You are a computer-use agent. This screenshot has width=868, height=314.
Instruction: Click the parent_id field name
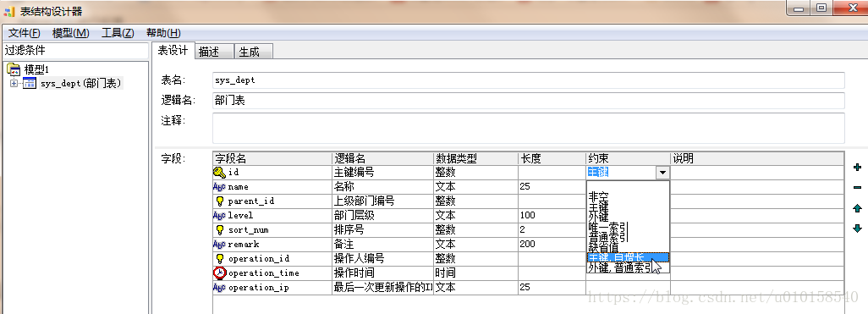250,201
